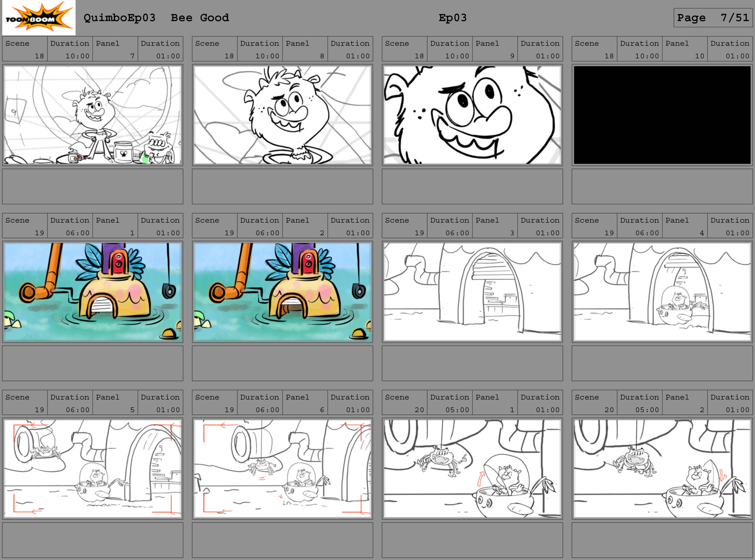Click the Panel 9 number cell in Scene 18

pos(495,49)
